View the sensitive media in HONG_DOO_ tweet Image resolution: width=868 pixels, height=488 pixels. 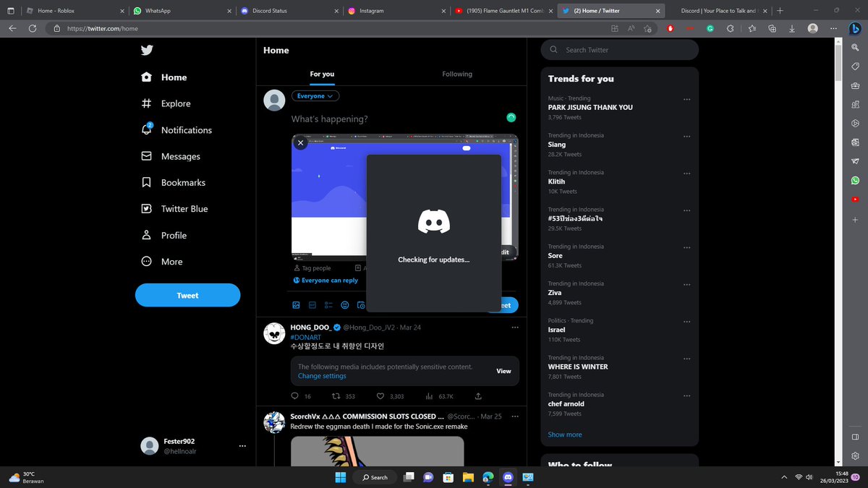pos(503,371)
